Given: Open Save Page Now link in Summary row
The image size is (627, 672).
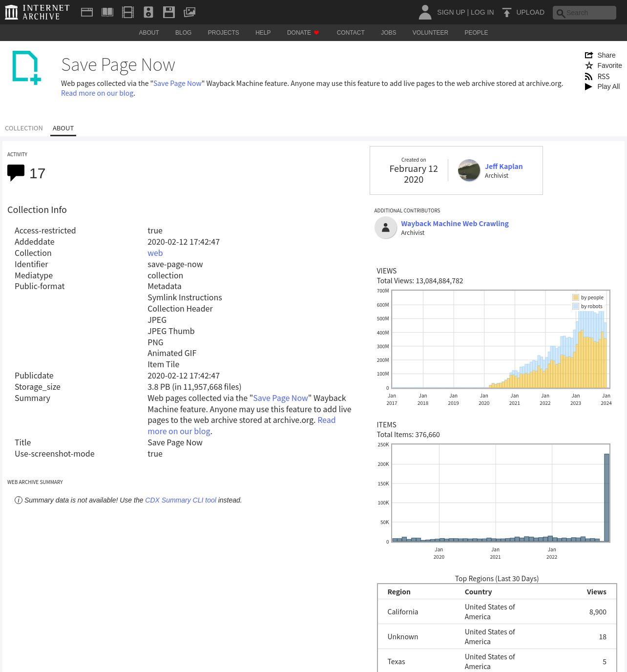Looking at the screenshot, I should pos(281,398).
